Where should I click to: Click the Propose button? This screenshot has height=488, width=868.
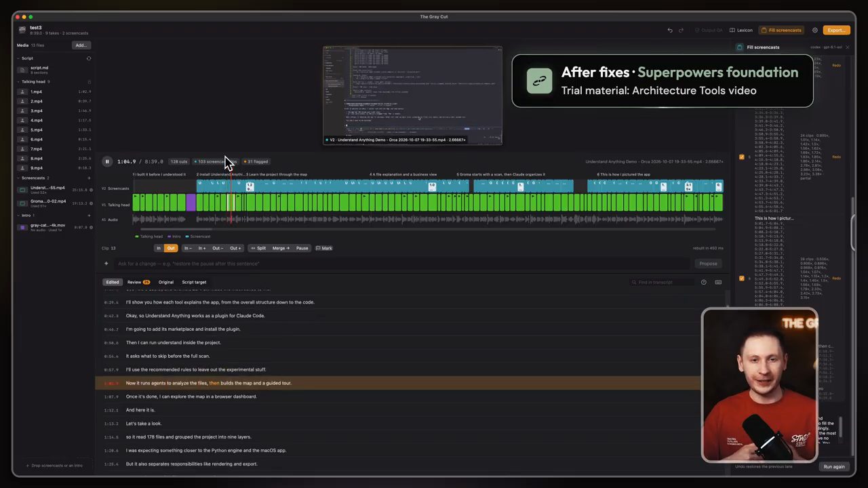(708, 264)
